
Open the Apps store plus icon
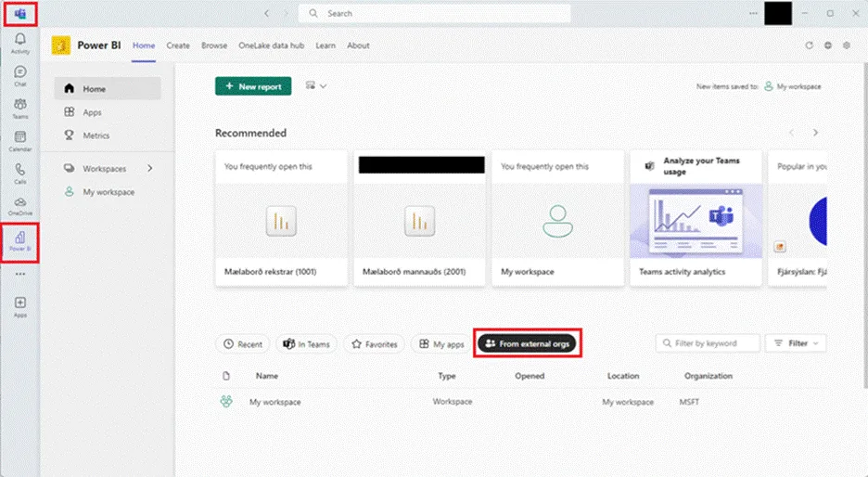point(19,306)
